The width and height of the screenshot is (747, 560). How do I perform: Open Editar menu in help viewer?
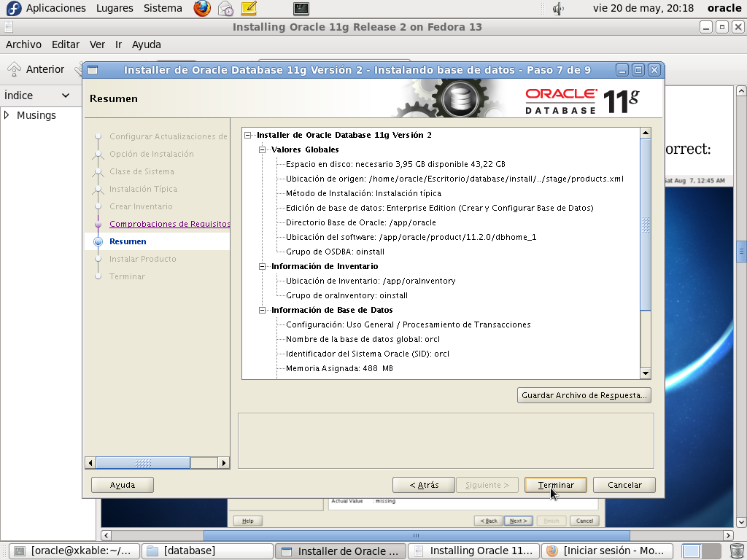click(x=65, y=44)
